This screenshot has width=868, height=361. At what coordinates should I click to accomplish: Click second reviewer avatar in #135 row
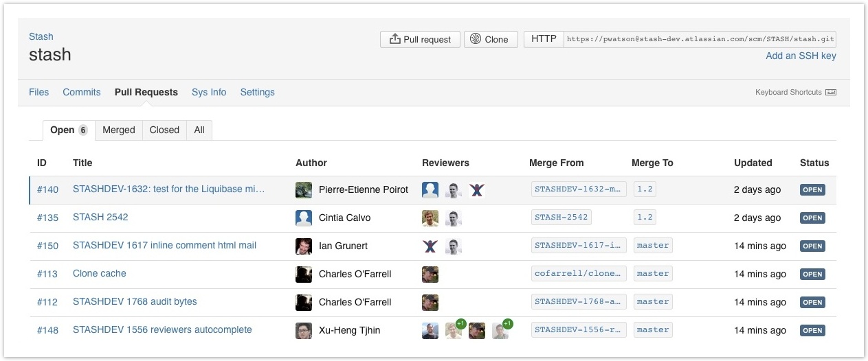(x=454, y=218)
